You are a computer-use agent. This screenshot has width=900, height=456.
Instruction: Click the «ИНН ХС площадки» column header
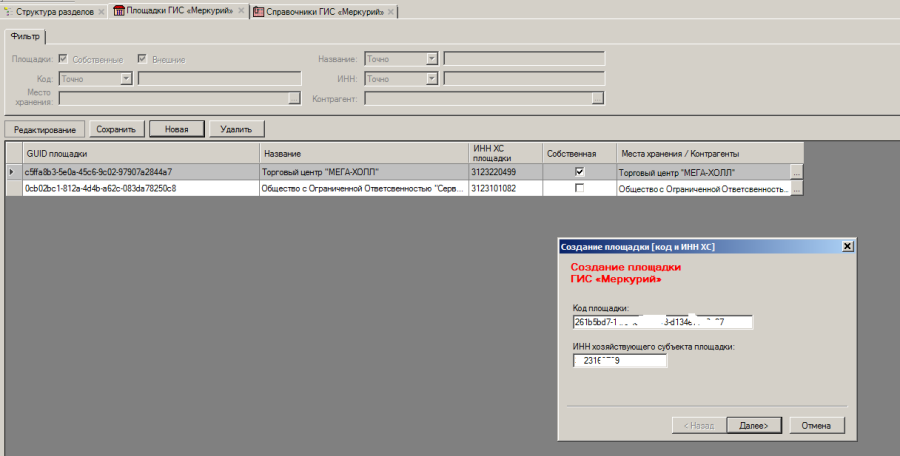click(505, 153)
